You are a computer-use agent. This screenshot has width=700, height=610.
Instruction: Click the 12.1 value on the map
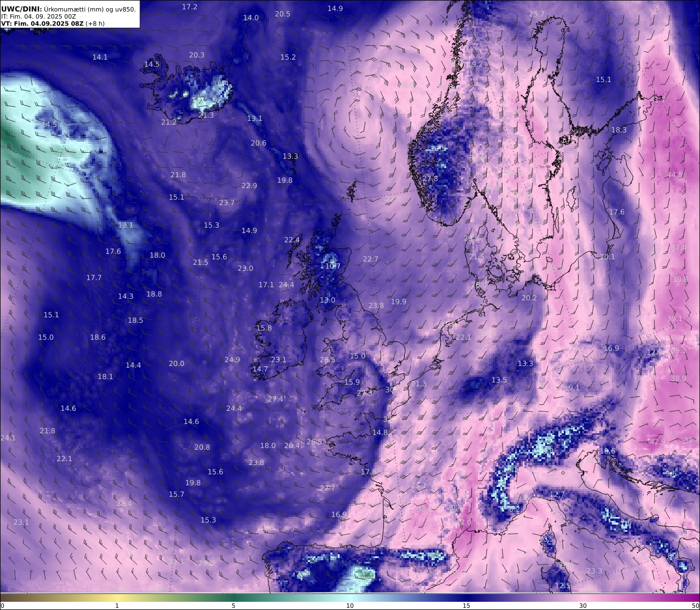pyautogui.click(x=126, y=225)
